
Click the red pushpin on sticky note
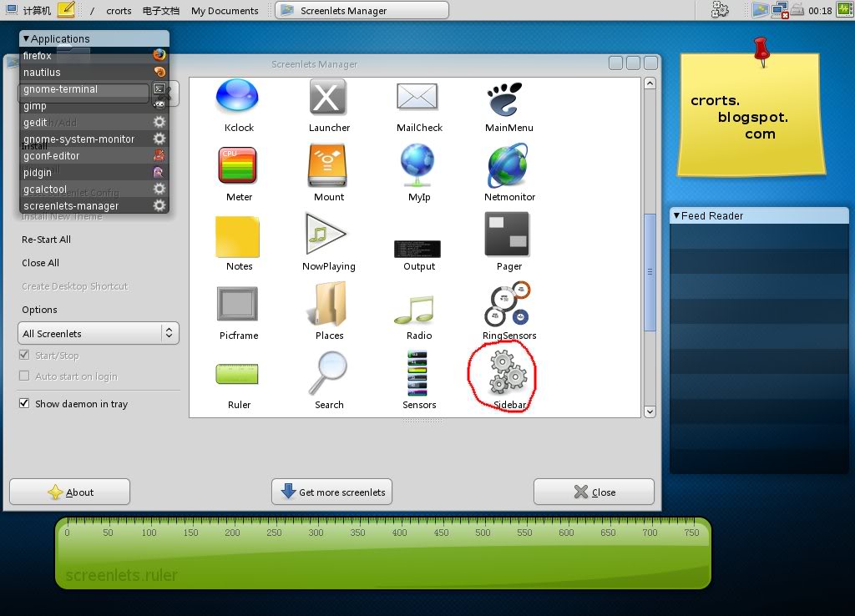tap(761, 51)
